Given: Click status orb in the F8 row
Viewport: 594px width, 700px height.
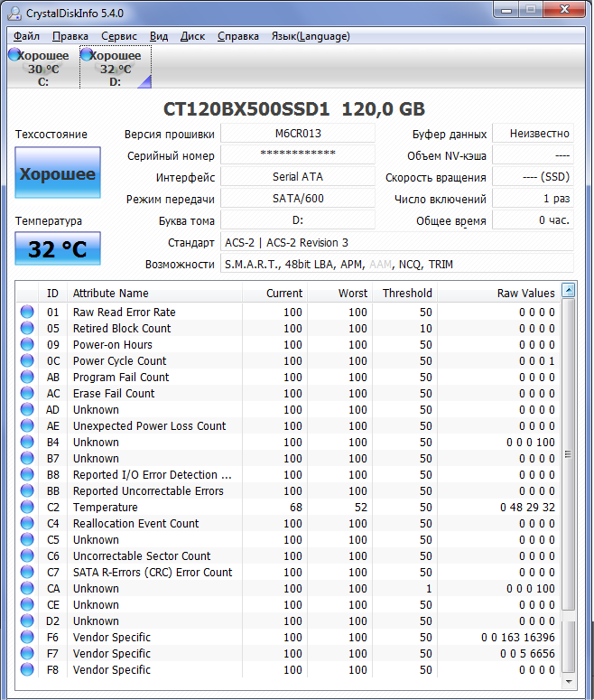Looking at the screenshot, I should pyautogui.click(x=27, y=669).
